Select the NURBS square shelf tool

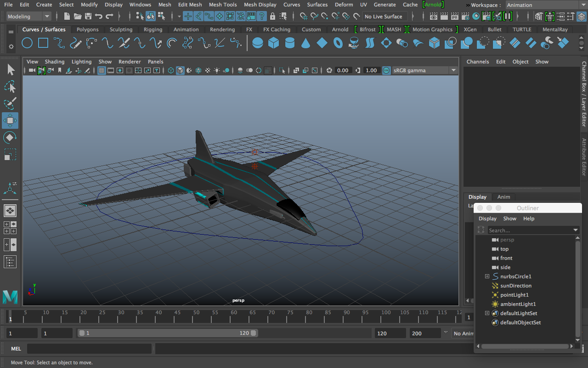click(43, 43)
